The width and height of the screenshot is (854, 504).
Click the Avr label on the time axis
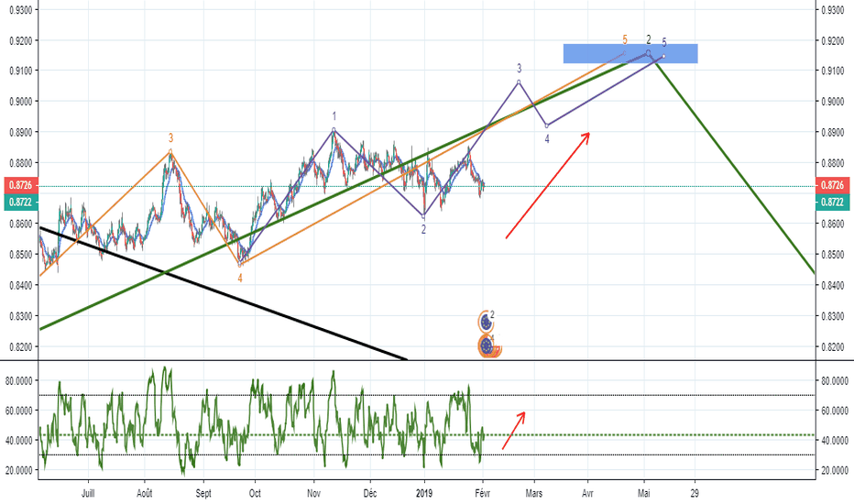(587, 493)
